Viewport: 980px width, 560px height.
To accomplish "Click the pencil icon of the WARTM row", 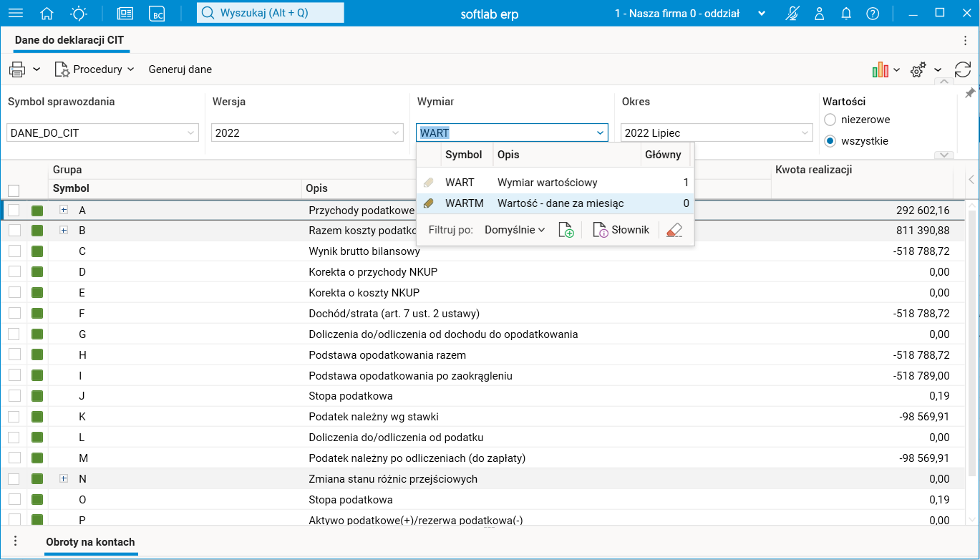I will click(x=429, y=203).
